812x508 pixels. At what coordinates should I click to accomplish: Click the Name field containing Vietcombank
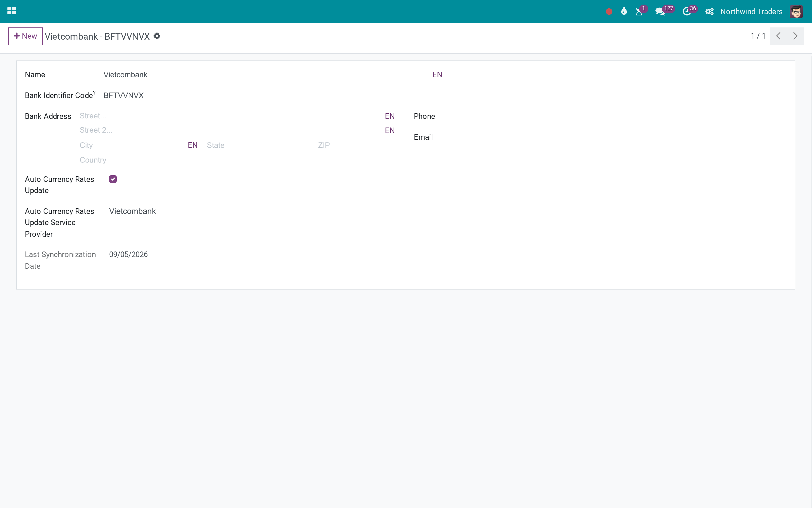tap(267, 75)
